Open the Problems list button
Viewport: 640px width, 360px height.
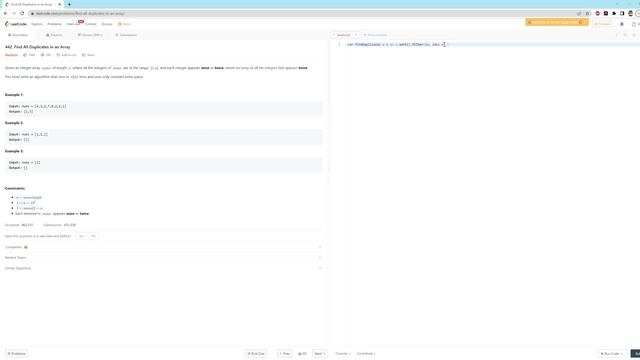(x=16, y=353)
